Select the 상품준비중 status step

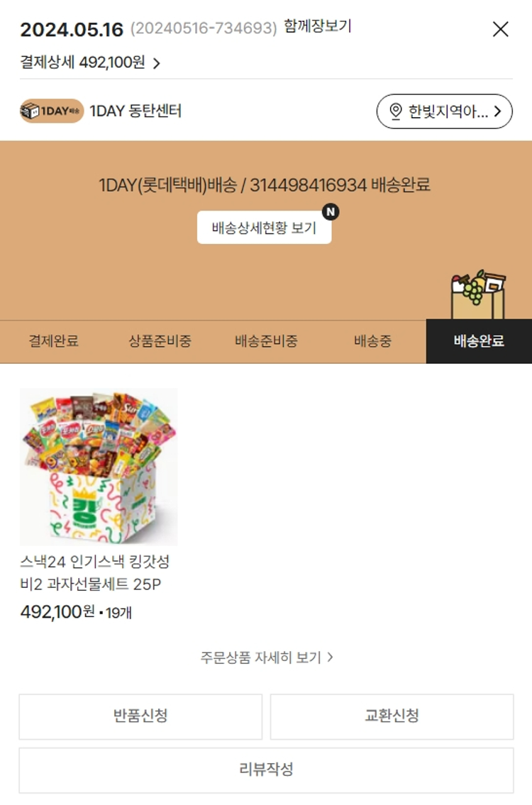click(160, 341)
